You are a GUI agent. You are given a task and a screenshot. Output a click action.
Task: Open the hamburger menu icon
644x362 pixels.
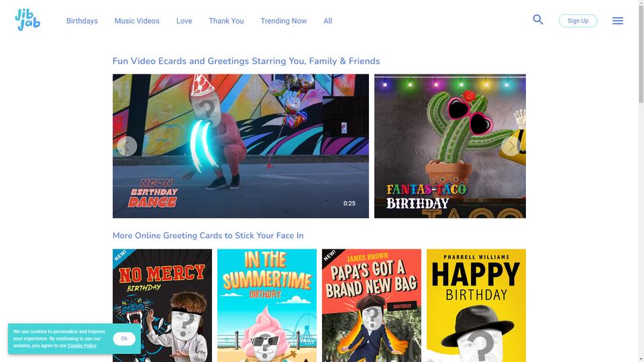[617, 21]
